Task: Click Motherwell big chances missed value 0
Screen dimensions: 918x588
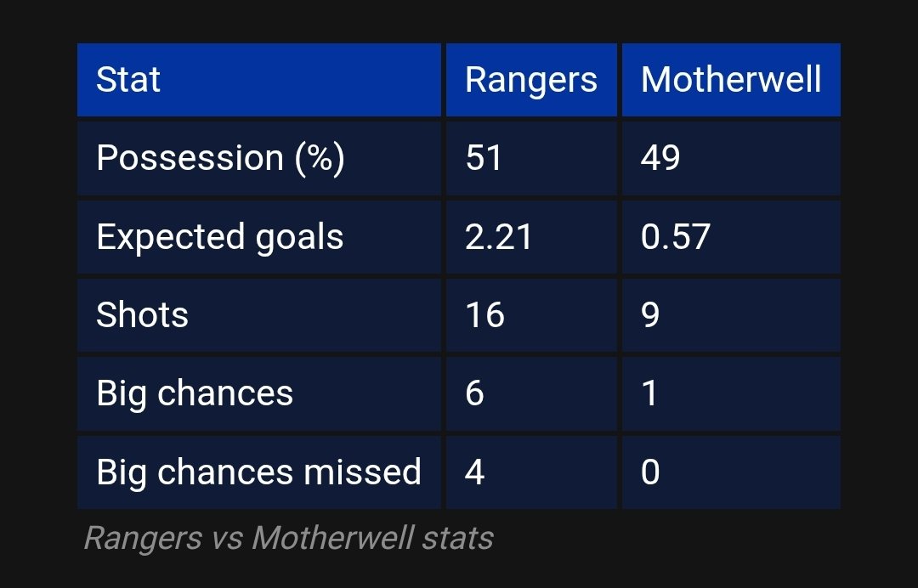Action: coord(650,472)
